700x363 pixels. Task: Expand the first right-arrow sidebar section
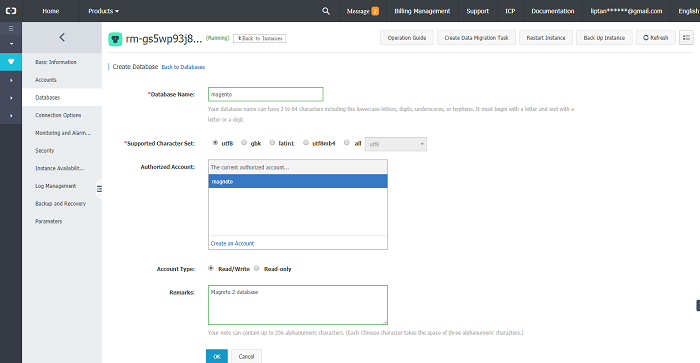pyautogui.click(x=11, y=80)
